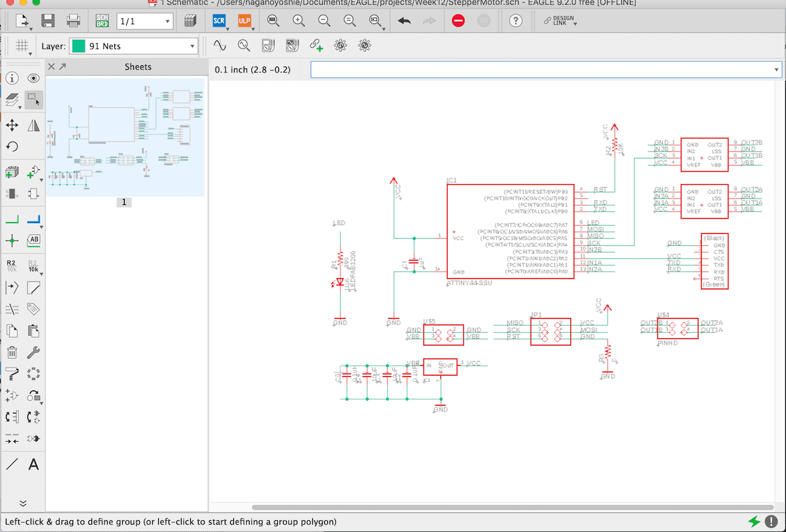Screen dimensions: 786x532
Task: Click the Save floppy disk icon
Action: pyautogui.click(x=48, y=21)
